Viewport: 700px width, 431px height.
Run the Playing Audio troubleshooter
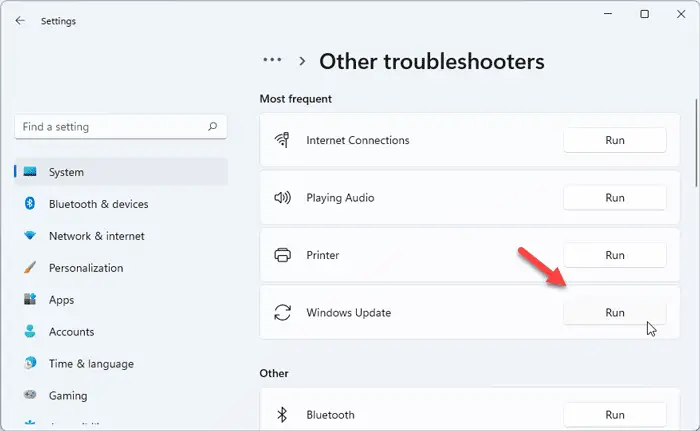point(614,198)
